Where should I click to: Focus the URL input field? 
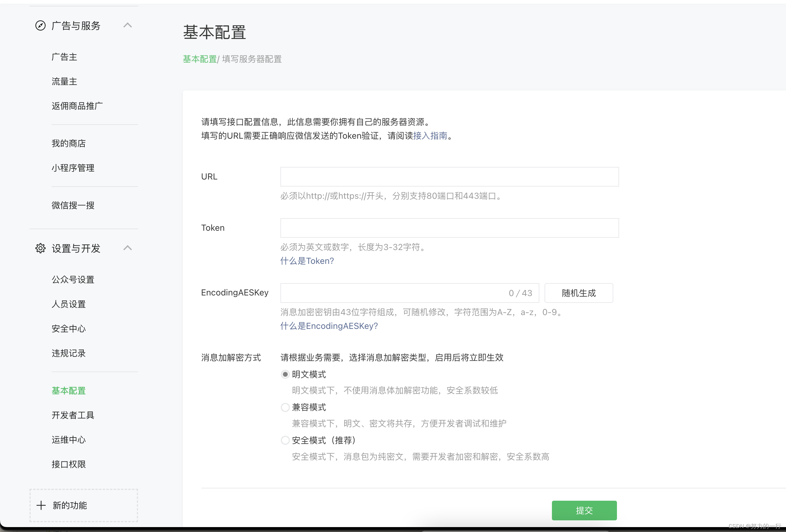(449, 176)
